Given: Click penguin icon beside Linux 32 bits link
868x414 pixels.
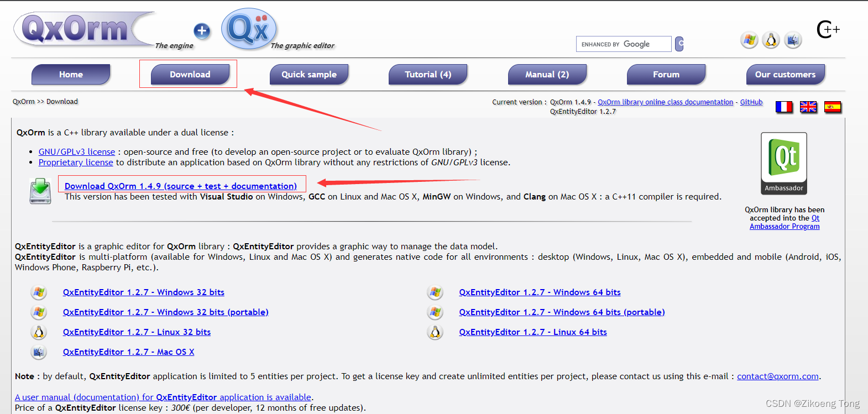Looking at the screenshot, I should coord(39,332).
